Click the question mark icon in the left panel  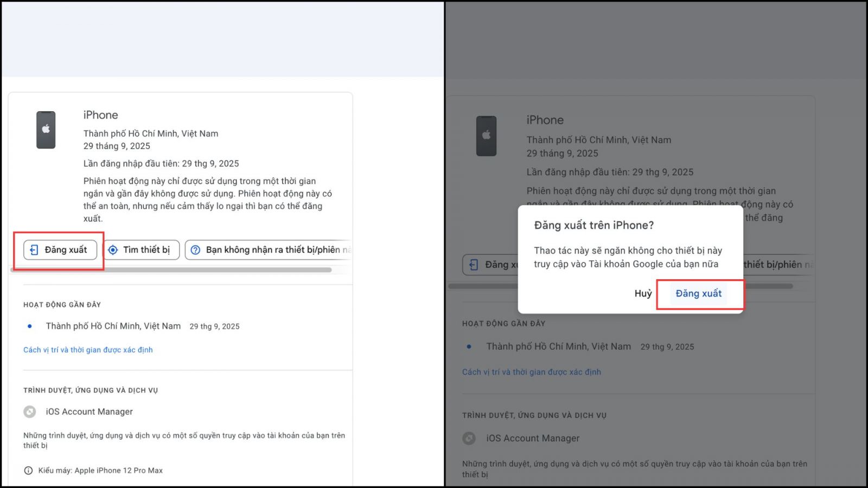[x=195, y=250]
